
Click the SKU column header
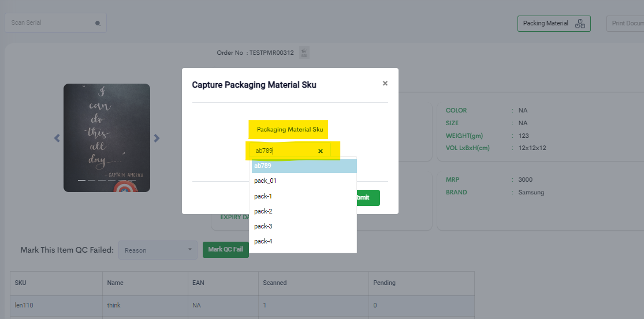pyautogui.click(x=56, y=283)
